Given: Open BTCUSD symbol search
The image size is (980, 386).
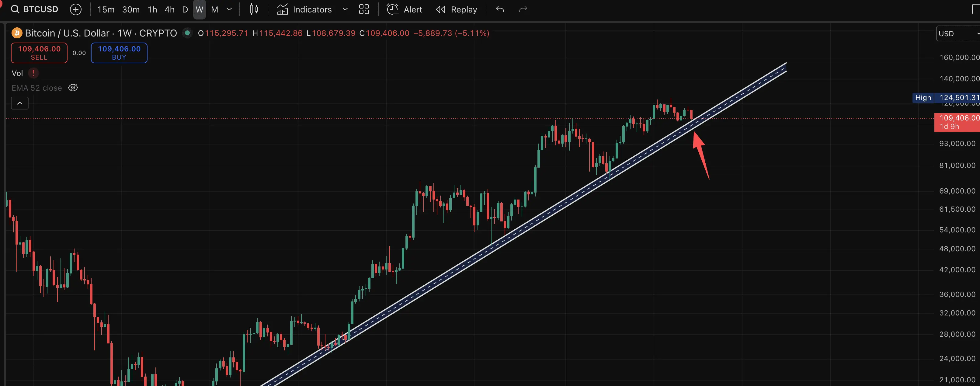Looking at the screenshot, I should 35,9.
